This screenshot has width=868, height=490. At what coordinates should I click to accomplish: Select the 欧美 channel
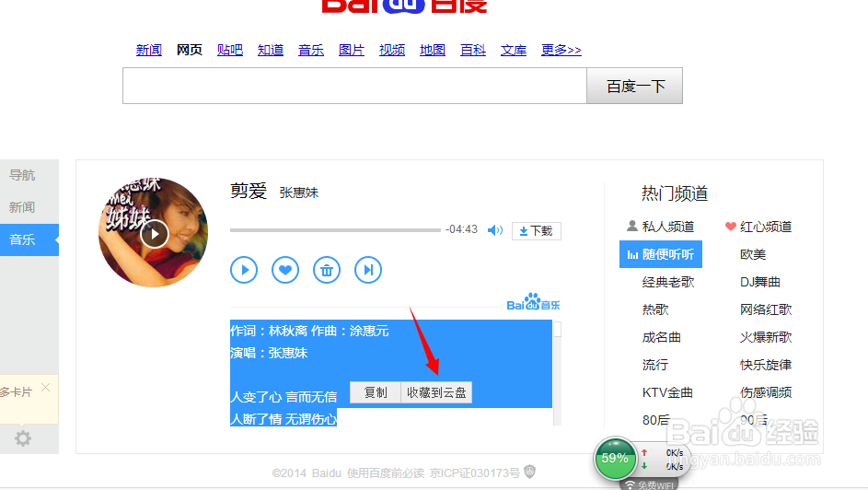point(753,254)
